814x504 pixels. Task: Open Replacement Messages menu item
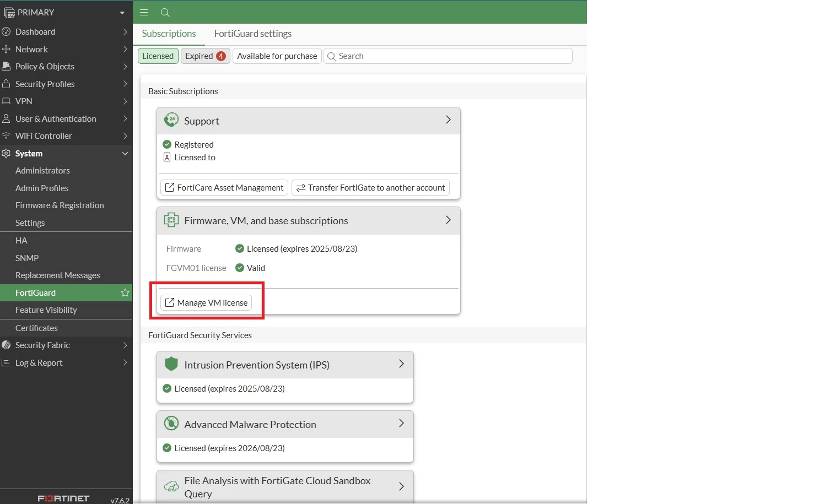pyautogui.click(x=57, y=275)
